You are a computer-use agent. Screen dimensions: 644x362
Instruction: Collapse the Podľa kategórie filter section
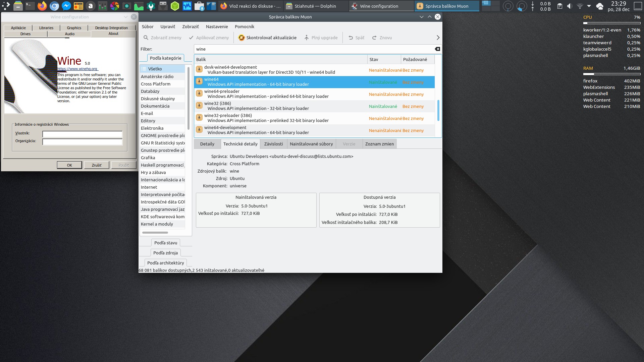click(x=166, y=58)
